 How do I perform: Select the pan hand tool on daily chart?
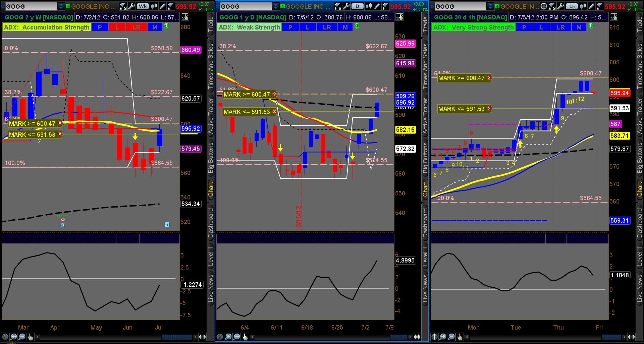pos(245,337)
